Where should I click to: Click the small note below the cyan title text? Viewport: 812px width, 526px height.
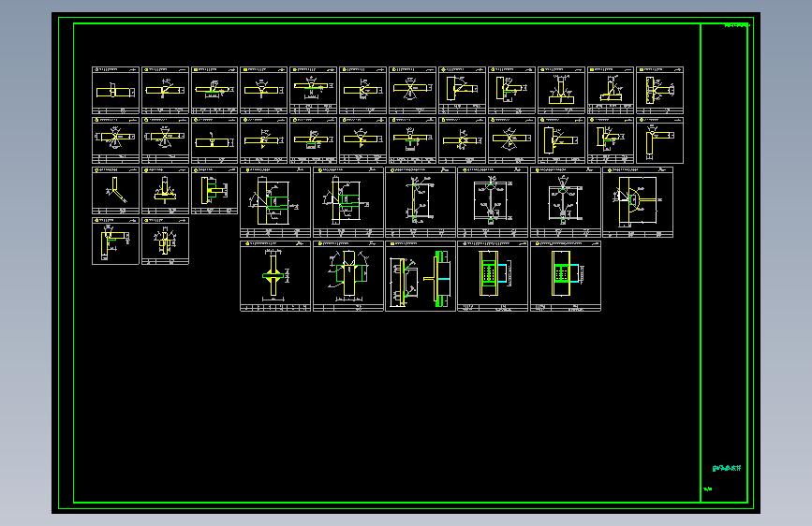pyautogui.click(x=708, y=489)
